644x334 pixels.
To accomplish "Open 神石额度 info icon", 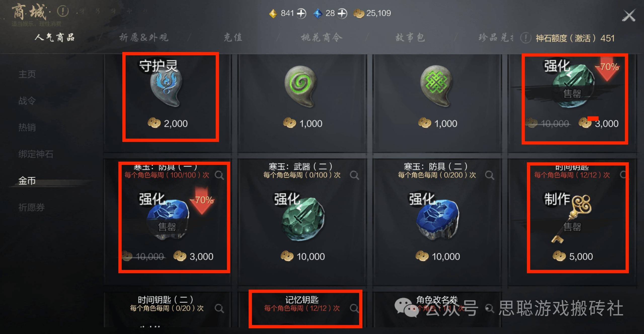I will point(526,38).
